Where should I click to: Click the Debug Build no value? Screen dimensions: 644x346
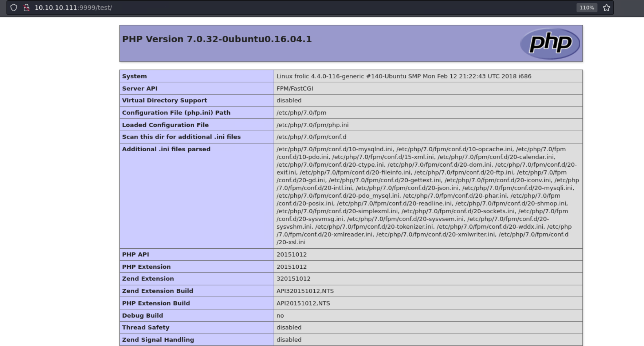tap(280, 315)
